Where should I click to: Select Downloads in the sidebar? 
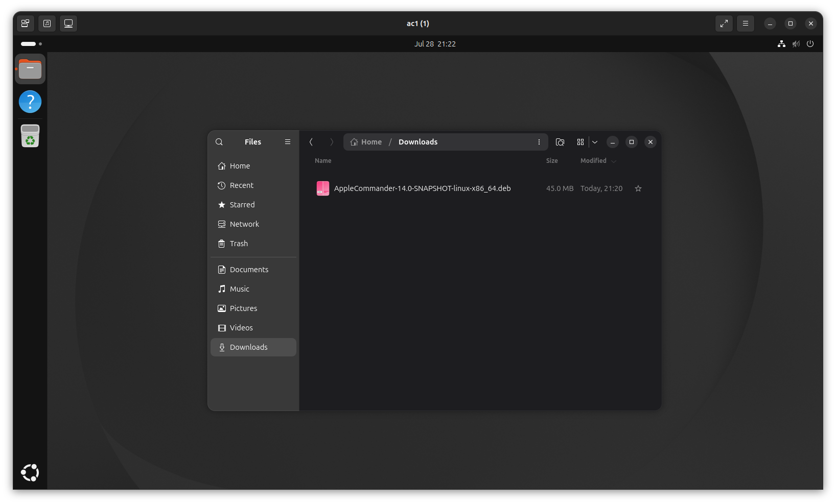[253, 347]
